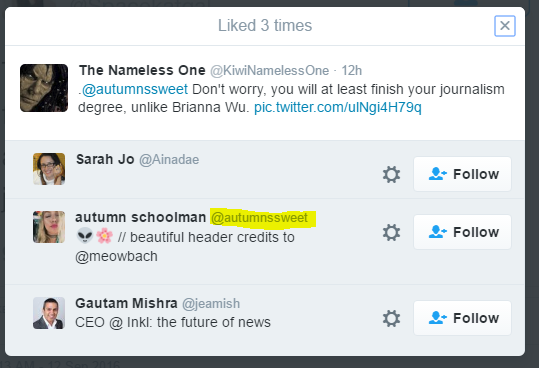
Task: Open Gautam Mishra's profile picture
Action: pos(49,313)
